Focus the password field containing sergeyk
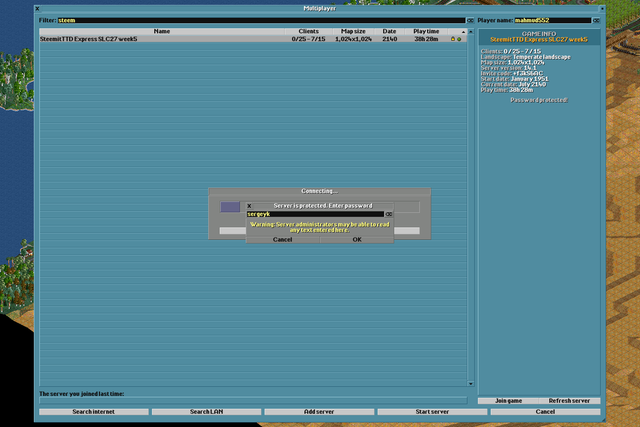The width and height of the screenshot is (640, 427). 315,214
